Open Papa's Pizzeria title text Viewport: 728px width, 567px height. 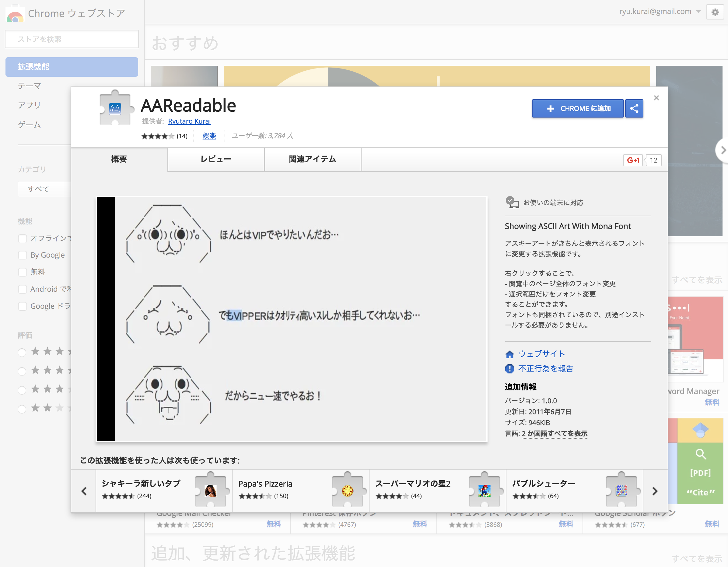(x=265, y=484)
